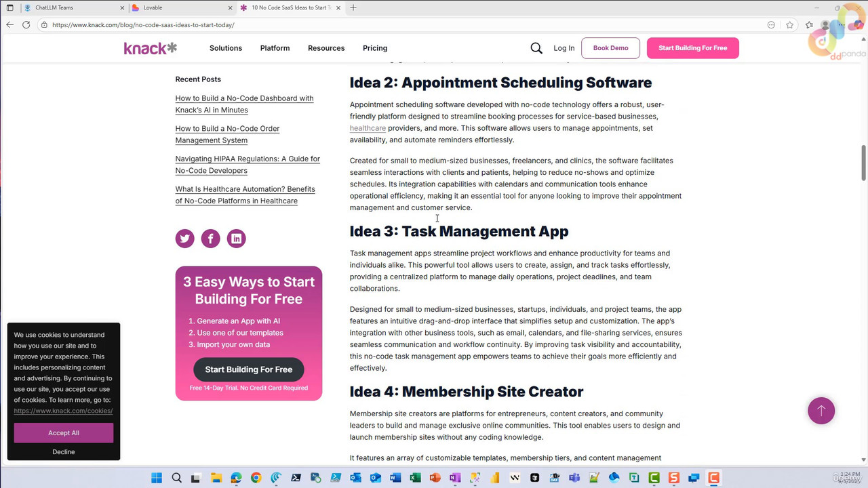Open Microsoft Word from the taskbar
This screenshot has height=488, width=868.
pyautogui.click(x=395, y=478)
